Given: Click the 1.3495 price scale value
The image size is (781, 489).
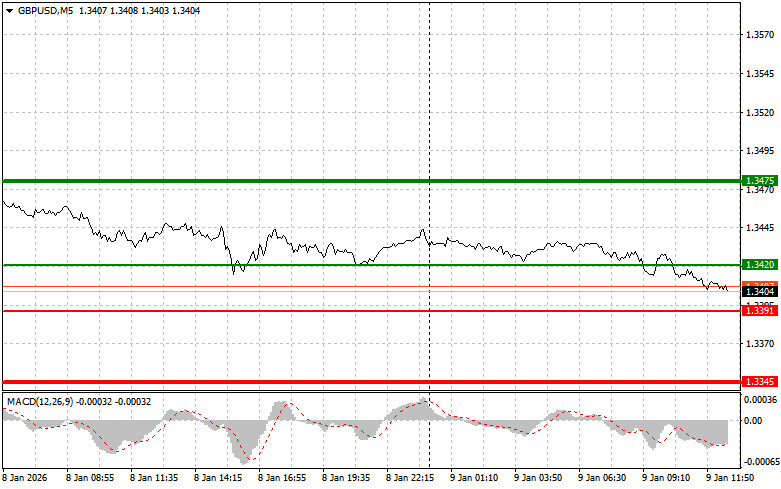Looking at the screenshot, I should pos(760,151).
